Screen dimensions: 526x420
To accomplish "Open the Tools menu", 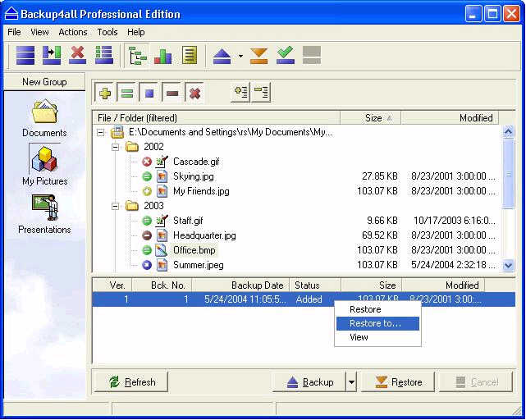I will (107, 32).
